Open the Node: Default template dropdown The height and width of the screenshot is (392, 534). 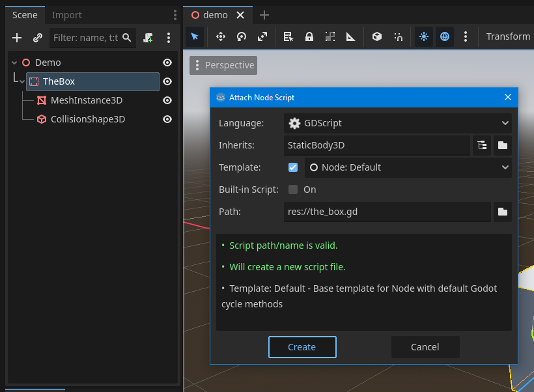(408, 167)
